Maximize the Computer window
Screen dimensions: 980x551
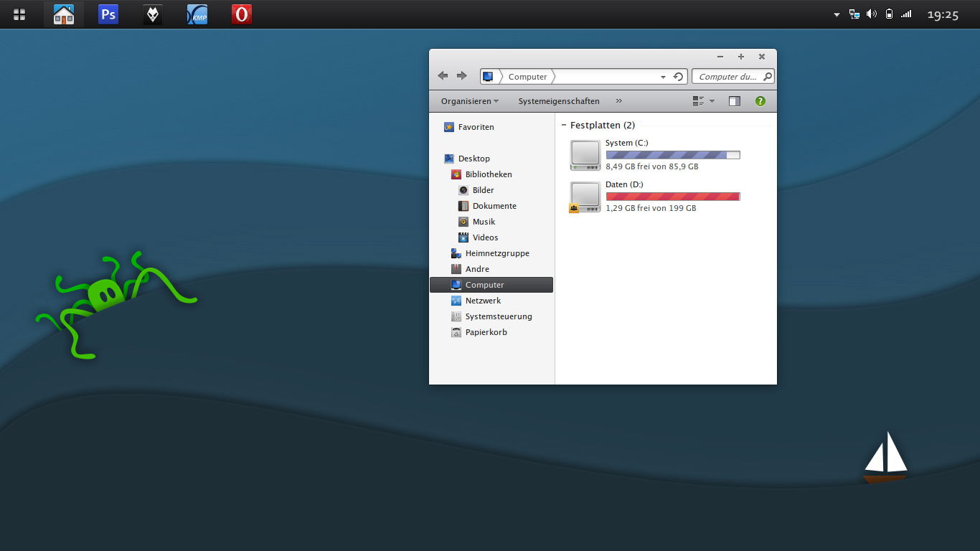(x=741, y=57)
